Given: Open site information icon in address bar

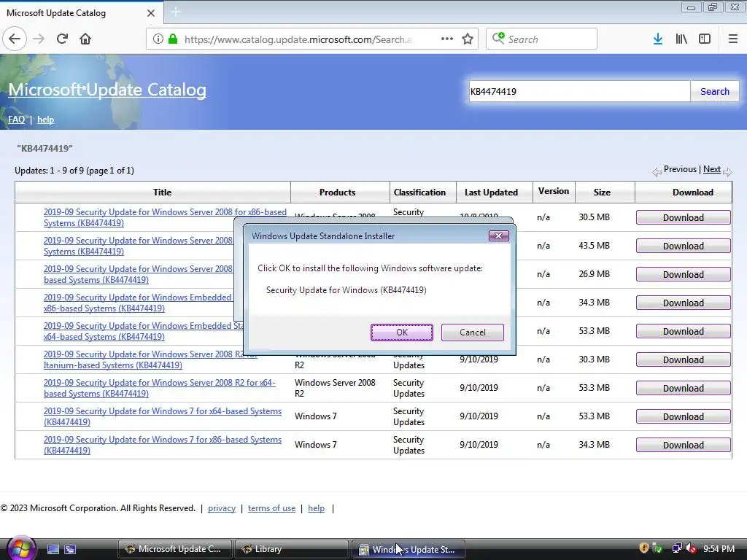Looking at the screenshot, I should [x=158, y=39].
